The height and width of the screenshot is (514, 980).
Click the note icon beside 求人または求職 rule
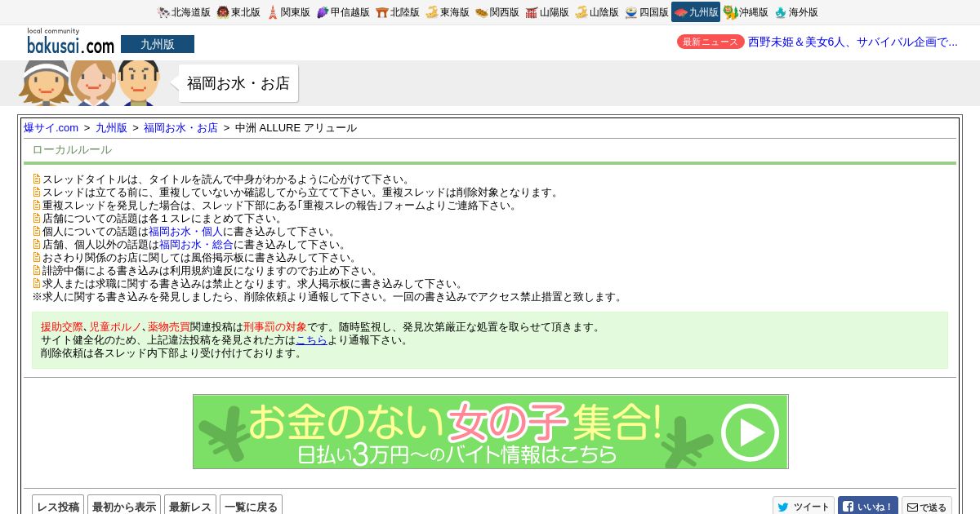(37, 284)
